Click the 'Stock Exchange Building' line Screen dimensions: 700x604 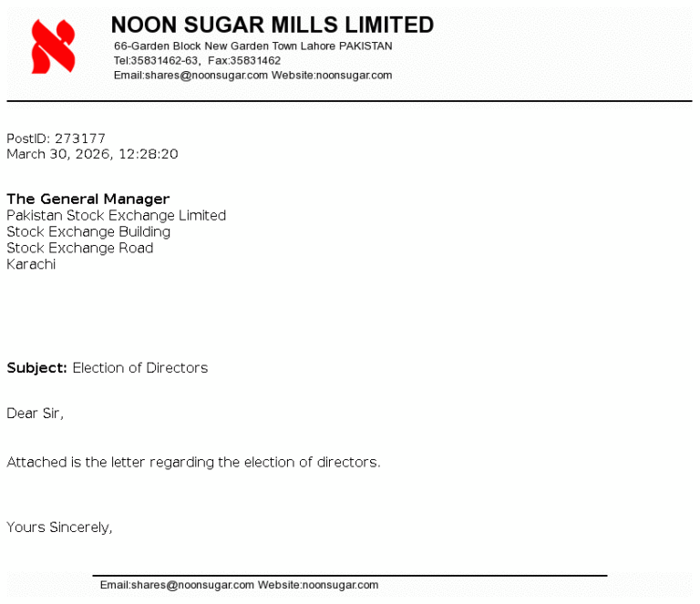(88, 231)
